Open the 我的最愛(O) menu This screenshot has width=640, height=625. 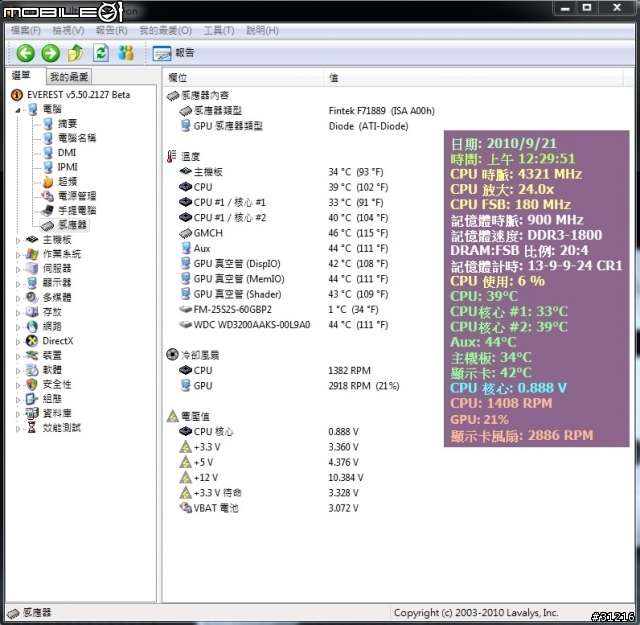click(x=165, y=31)
